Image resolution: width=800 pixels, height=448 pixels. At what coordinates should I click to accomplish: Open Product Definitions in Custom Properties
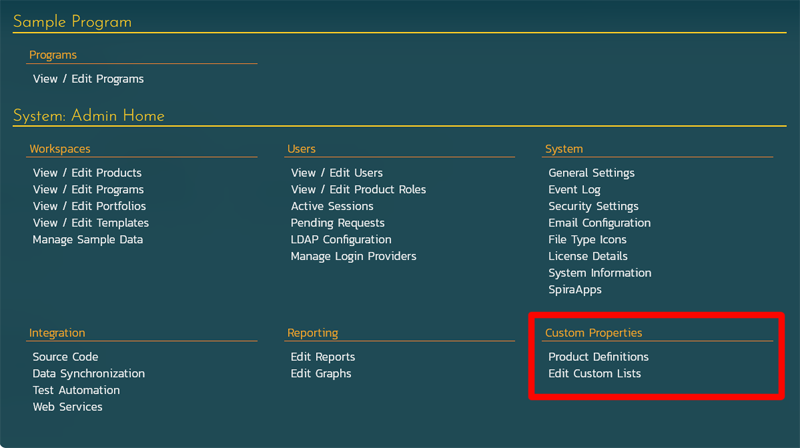598,357
